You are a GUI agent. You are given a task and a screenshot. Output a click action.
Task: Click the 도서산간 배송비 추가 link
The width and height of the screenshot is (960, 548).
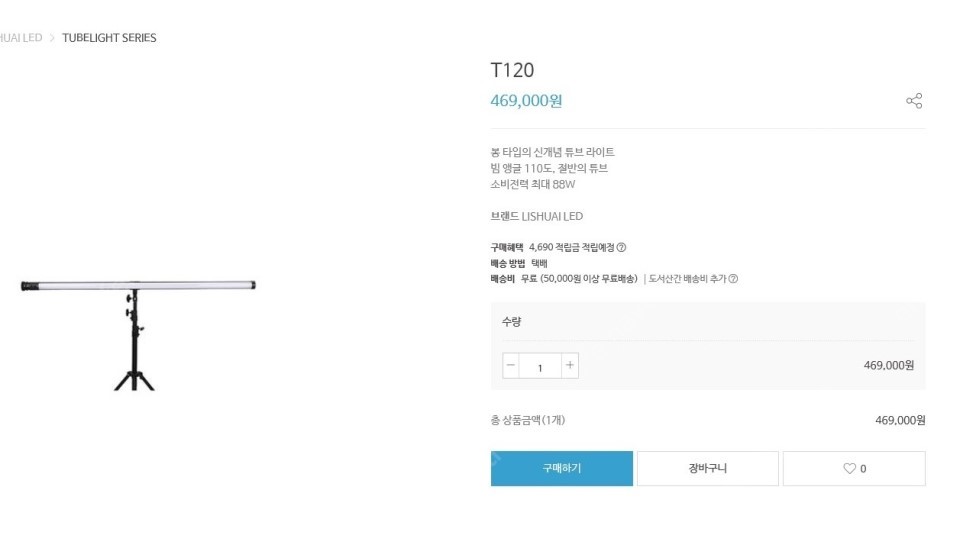687,279
